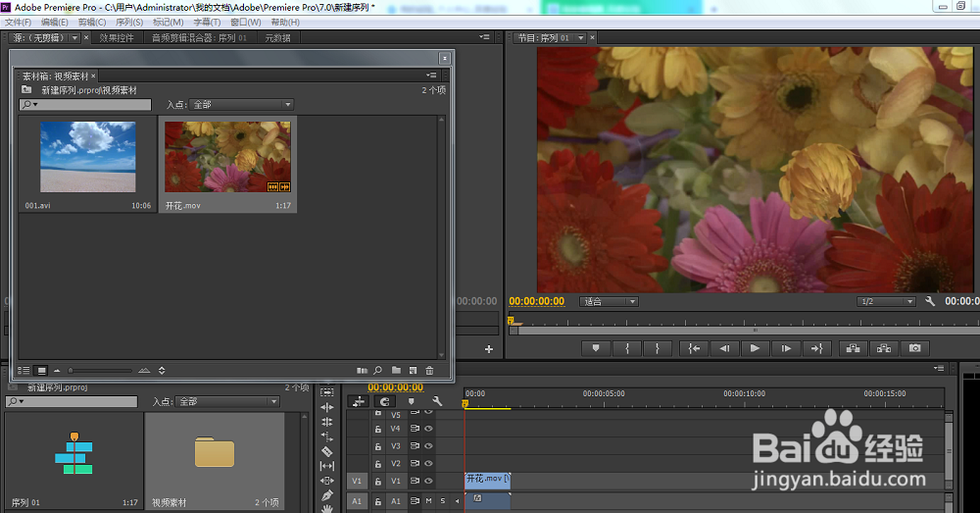Go to Out point in Program monitor
Viewport: 980px width, 513px height.
coord(816,348)
